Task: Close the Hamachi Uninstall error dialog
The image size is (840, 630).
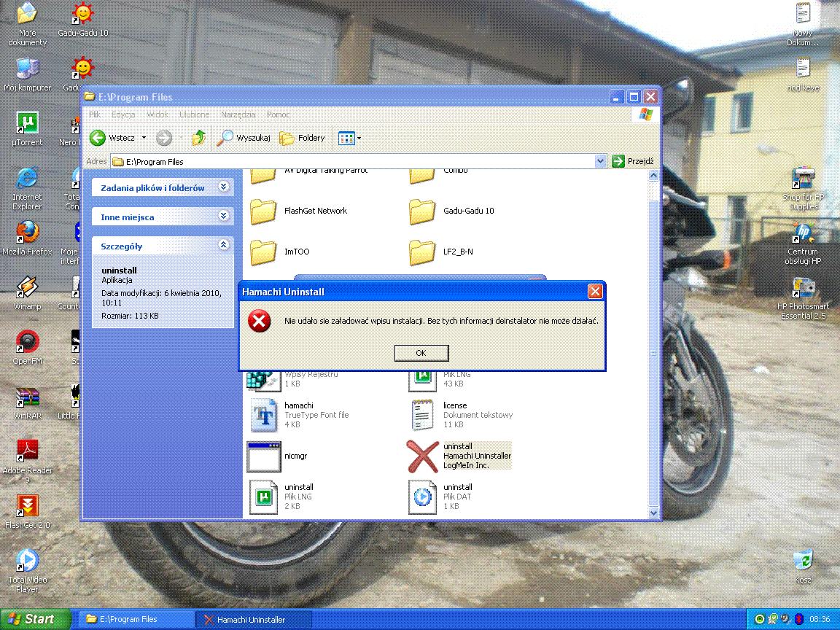Action: [x=595, y=291]
